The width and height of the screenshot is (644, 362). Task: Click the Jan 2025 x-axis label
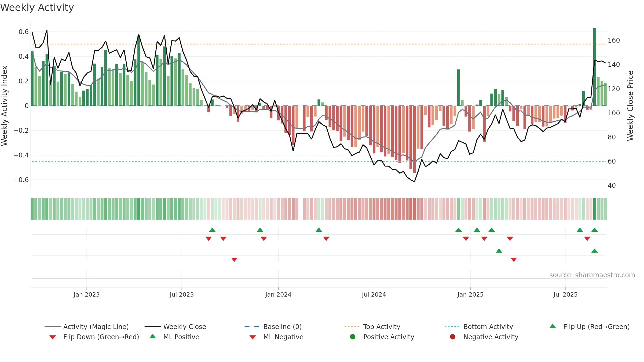point(470,294)
